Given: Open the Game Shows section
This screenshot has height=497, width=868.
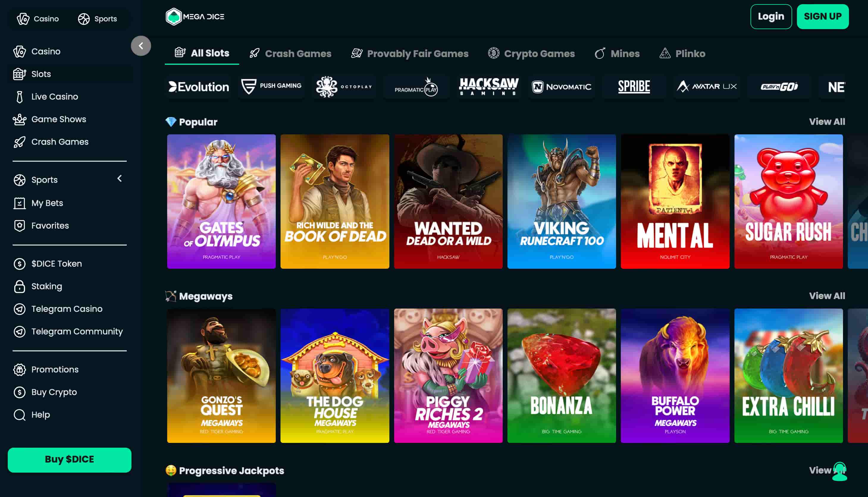Looking at the screenshot, I should tap(58, 119).
